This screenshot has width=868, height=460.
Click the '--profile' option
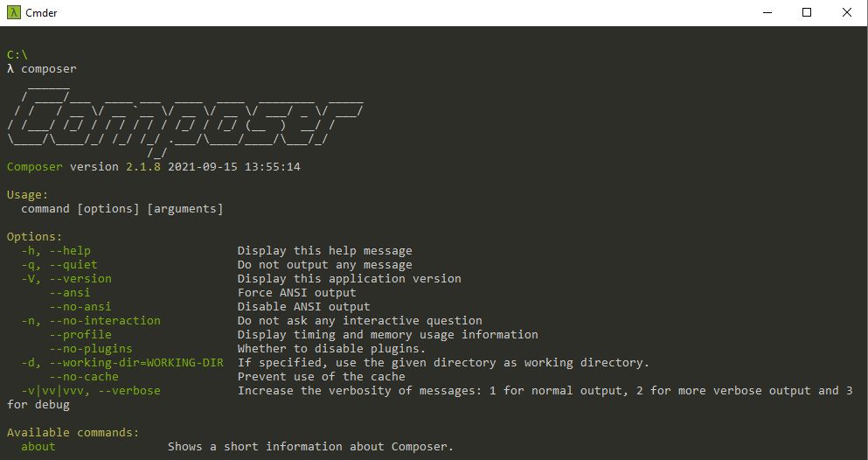[80, 334]
